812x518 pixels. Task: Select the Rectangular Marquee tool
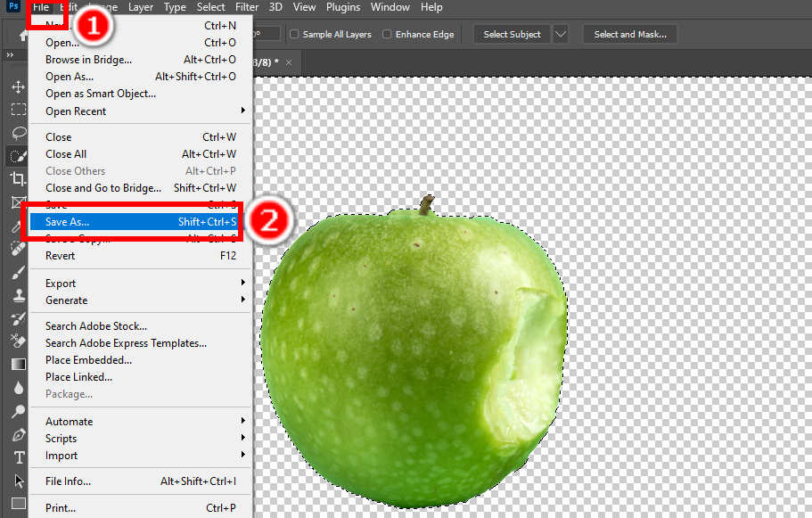pyautogui.click(x=19, y=110)
